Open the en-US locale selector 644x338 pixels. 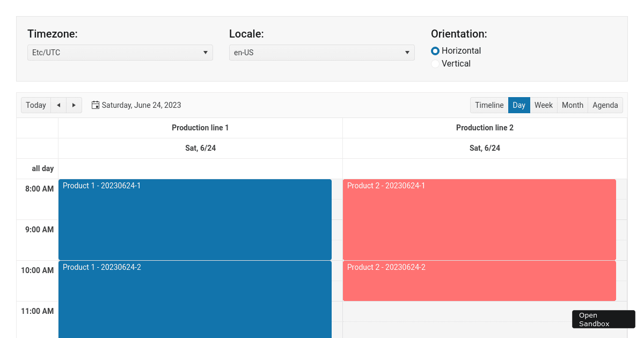pyautogui.click(x=321, y=53)
